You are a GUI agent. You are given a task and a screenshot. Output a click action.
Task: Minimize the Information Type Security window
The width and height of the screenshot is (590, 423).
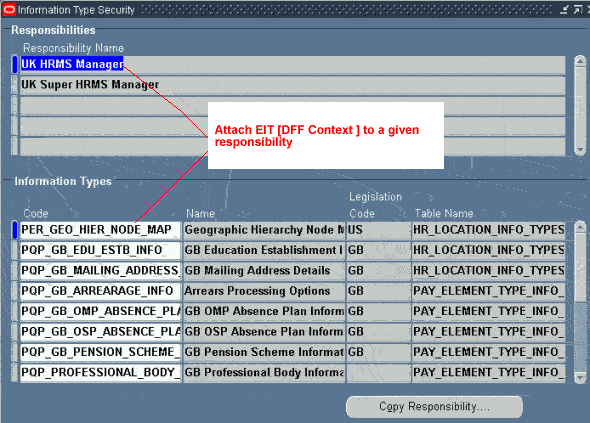pos(564,10)
